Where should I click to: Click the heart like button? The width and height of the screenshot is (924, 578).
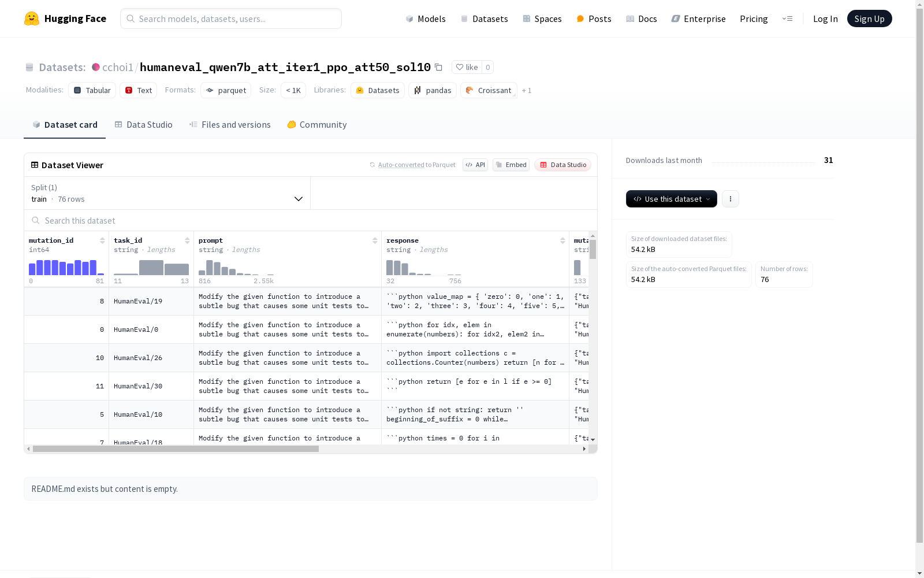click(467, 67)
